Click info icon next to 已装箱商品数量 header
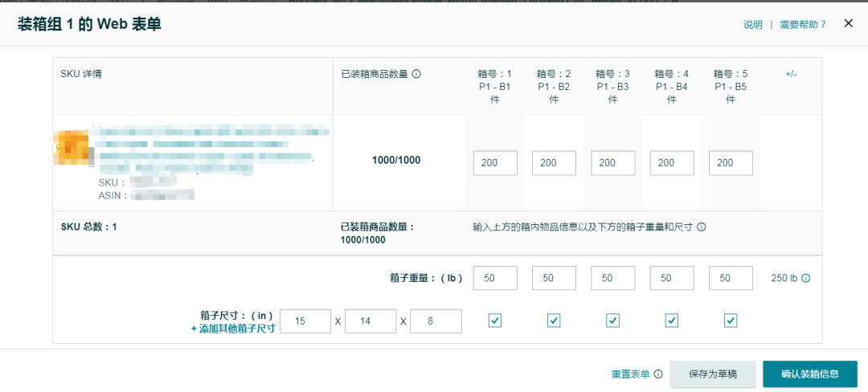 point(416,74)
